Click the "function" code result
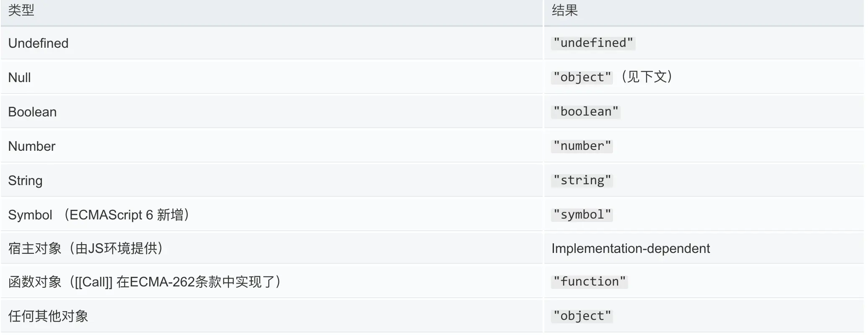 pos(589,281)
